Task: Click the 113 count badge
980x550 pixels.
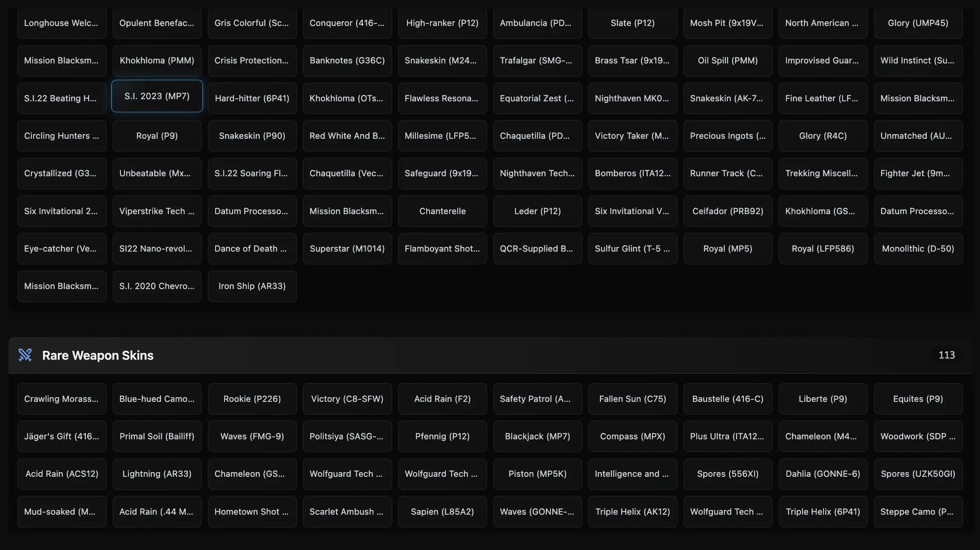Action: tap(946, 355)
